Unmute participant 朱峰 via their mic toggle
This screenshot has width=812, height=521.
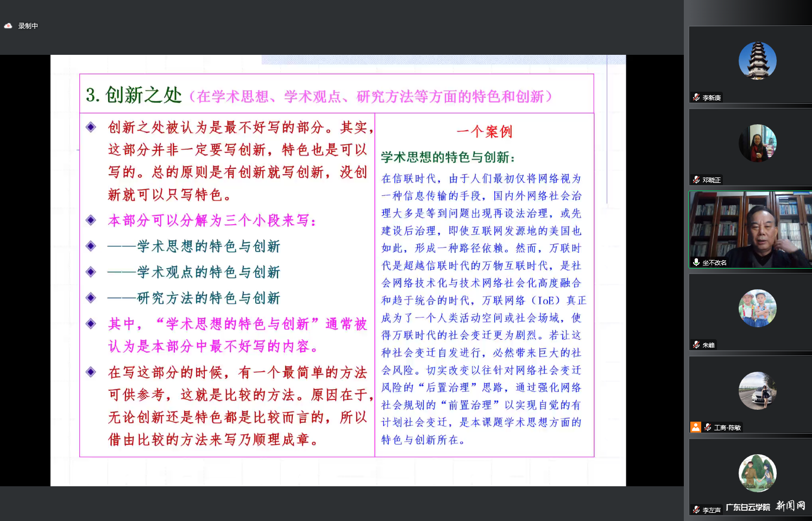697,345
